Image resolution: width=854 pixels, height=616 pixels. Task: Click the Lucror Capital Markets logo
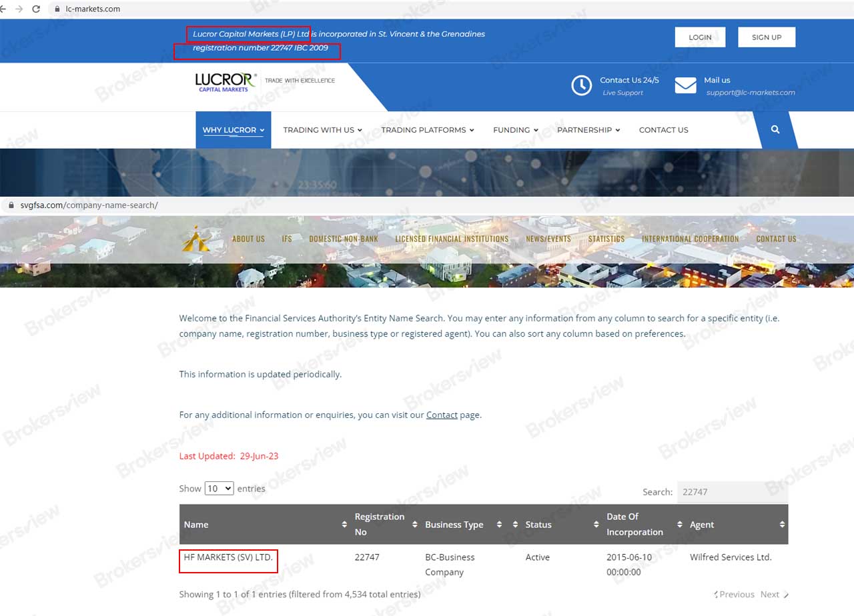tap(226, 81)
